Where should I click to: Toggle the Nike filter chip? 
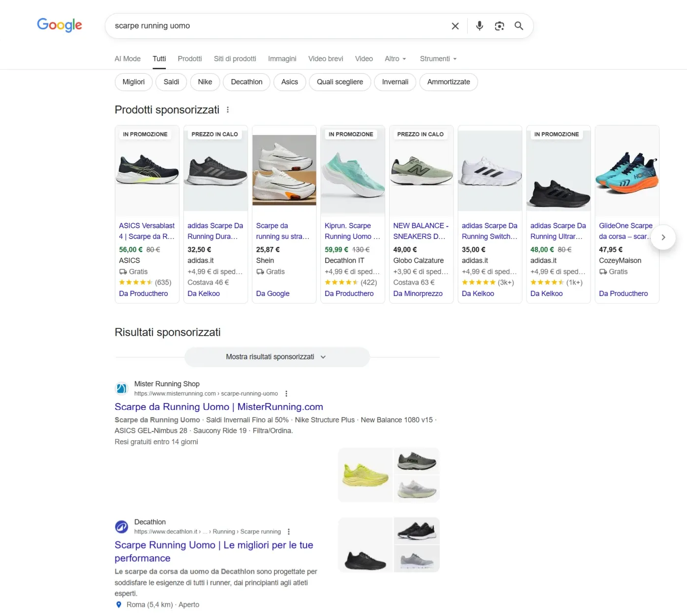(205, 82)
